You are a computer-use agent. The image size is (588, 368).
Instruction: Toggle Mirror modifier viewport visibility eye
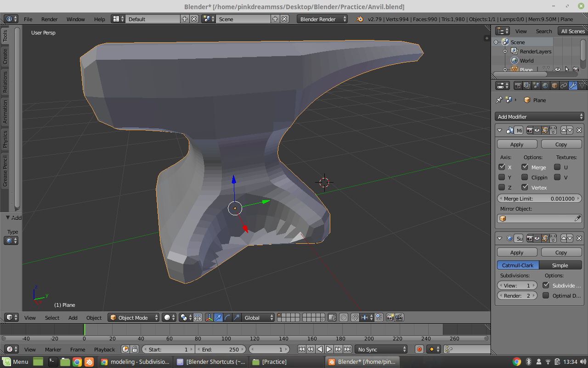click(x=537, y=131)
